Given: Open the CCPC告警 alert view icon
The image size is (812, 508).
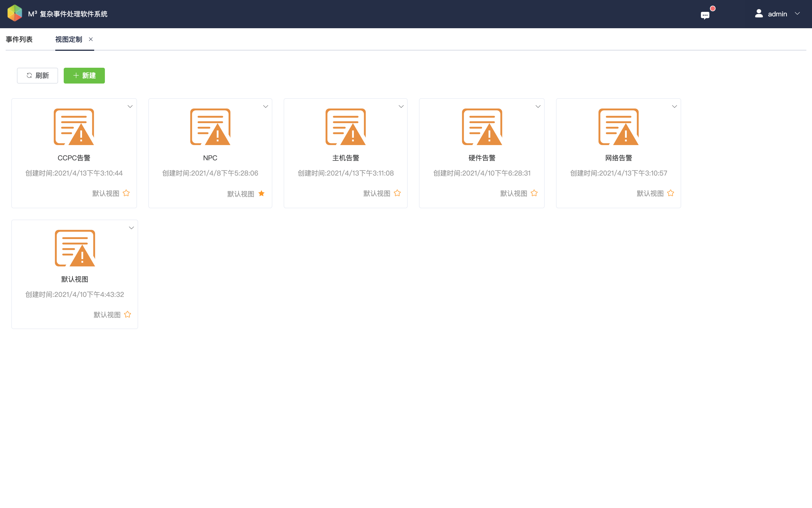Looking at the screenshot, I should 74,127.
